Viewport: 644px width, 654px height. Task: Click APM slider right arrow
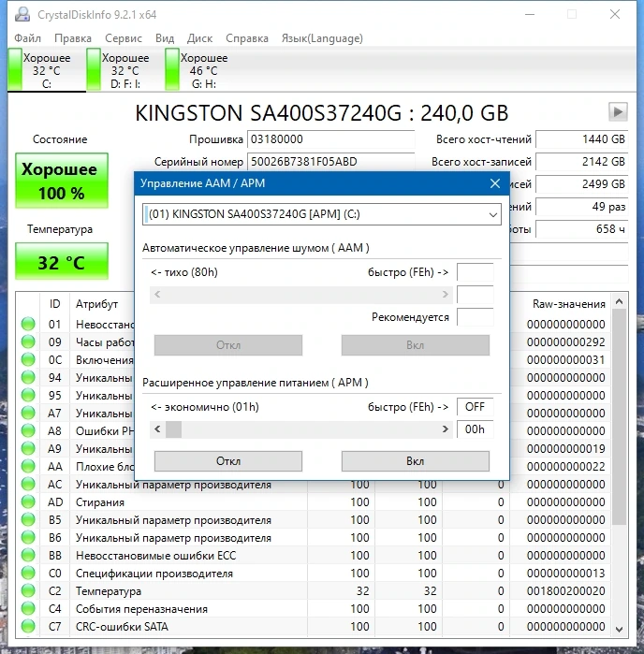pyautogui.click(x=446, y=429)
